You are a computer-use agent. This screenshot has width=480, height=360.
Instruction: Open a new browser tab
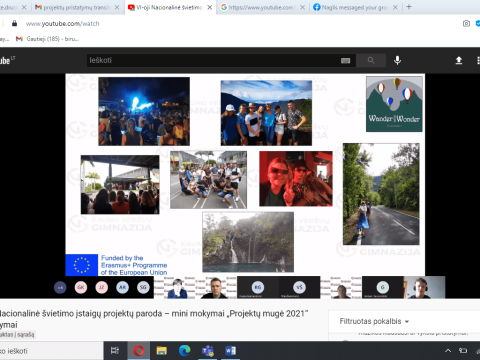click(409, 7)
